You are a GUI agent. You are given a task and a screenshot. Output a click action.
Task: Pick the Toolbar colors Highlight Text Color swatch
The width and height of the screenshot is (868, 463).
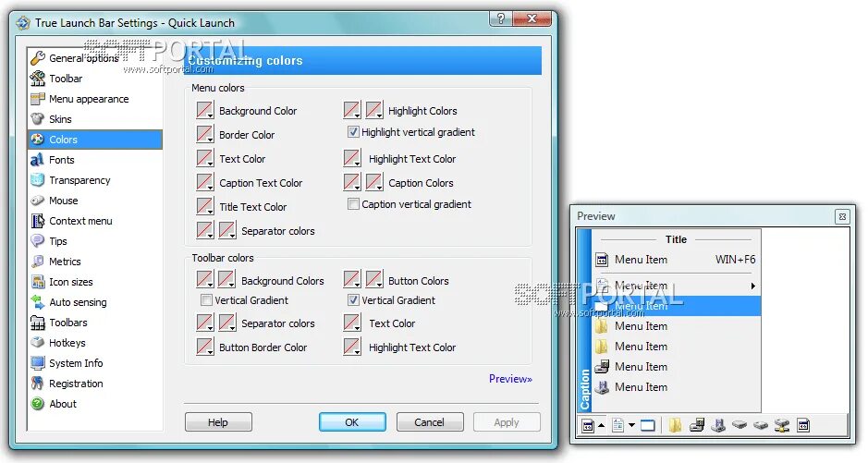click(x=352, y=347)
